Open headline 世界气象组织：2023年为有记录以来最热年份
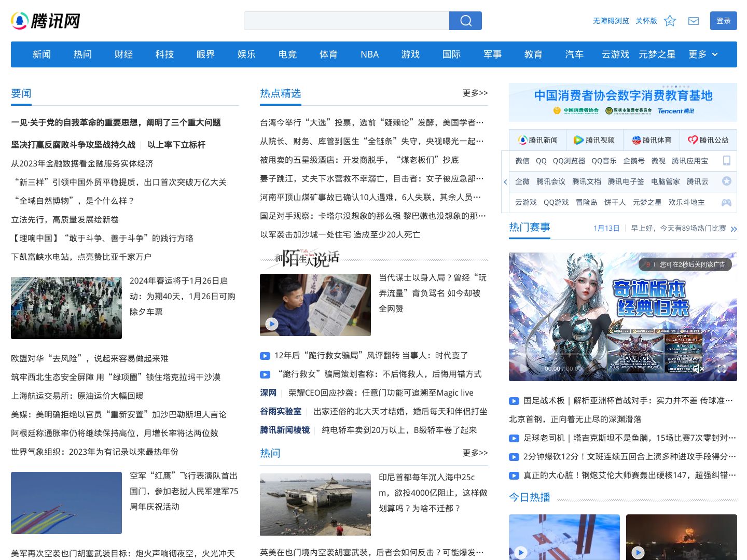 [x=95, y=452]
